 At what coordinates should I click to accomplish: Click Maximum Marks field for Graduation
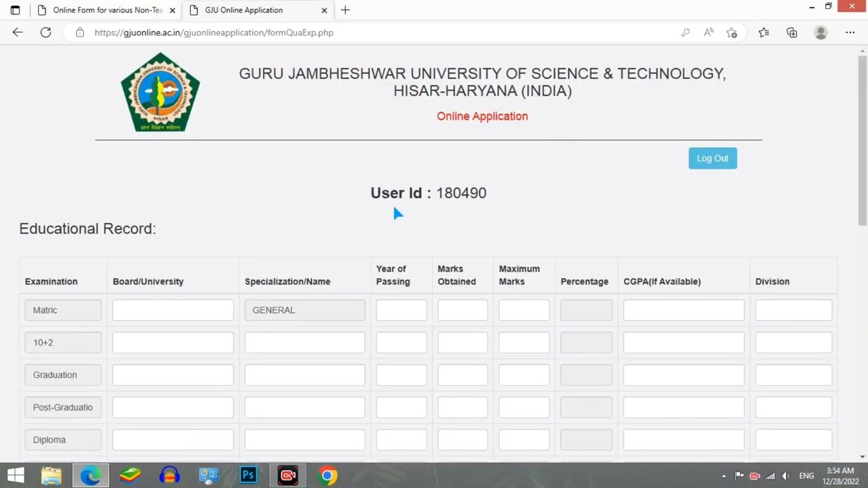click(524, 375)
